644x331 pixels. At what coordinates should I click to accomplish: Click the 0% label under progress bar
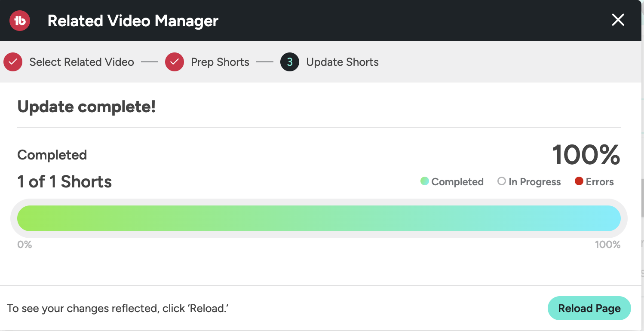click(x=25, y=245)
